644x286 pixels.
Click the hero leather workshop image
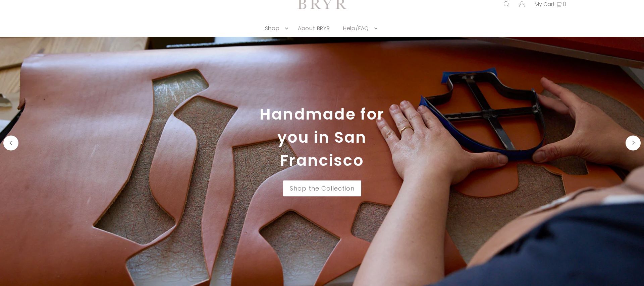click(x=322, y=161)
